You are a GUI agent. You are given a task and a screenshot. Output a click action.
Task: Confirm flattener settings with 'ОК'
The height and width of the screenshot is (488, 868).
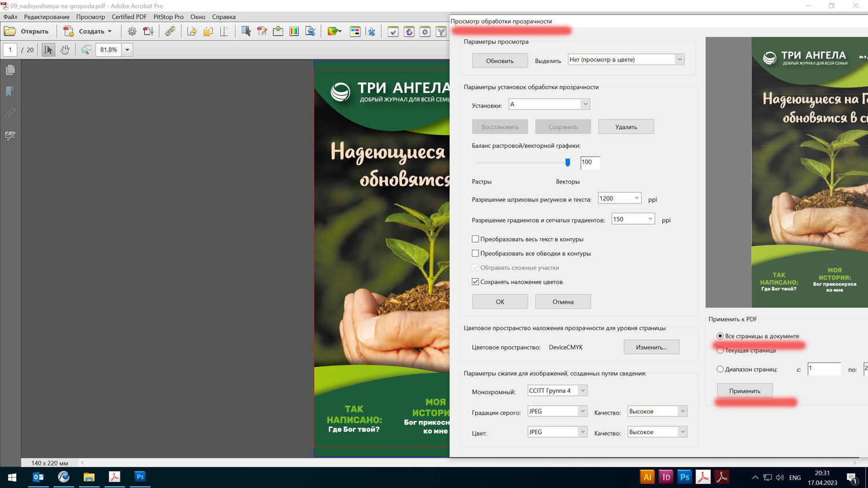tap(500, 302)
